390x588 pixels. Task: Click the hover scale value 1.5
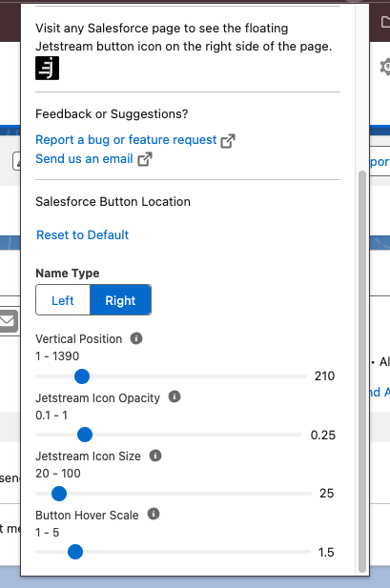tap(326, 552)
